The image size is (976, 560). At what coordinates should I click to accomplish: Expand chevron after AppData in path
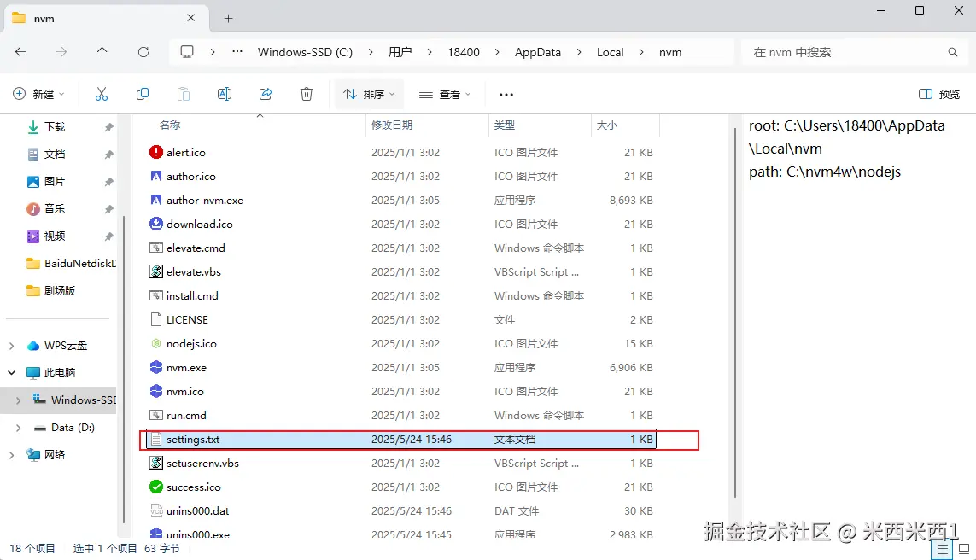pos(579,52)
